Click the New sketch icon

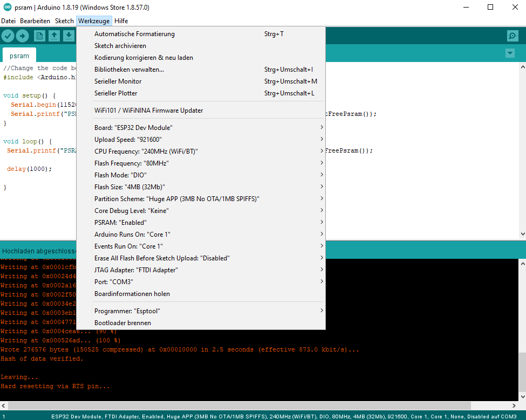click(x=39, y=36)
